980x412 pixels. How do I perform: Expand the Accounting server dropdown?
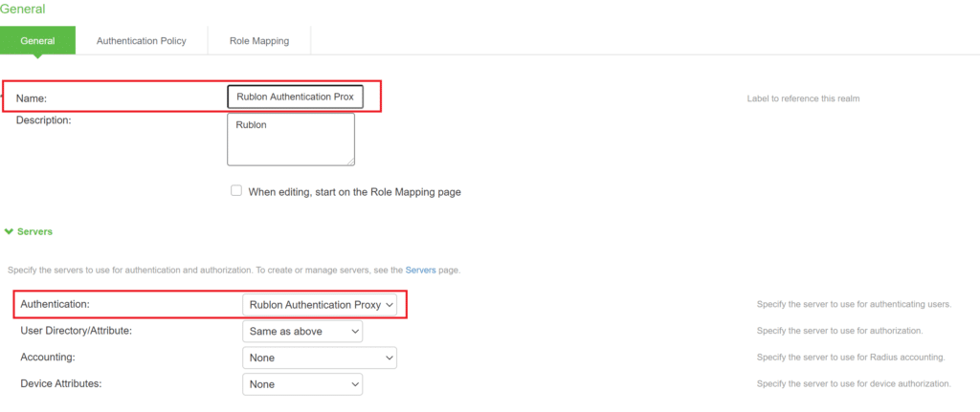tap(319, 358)
